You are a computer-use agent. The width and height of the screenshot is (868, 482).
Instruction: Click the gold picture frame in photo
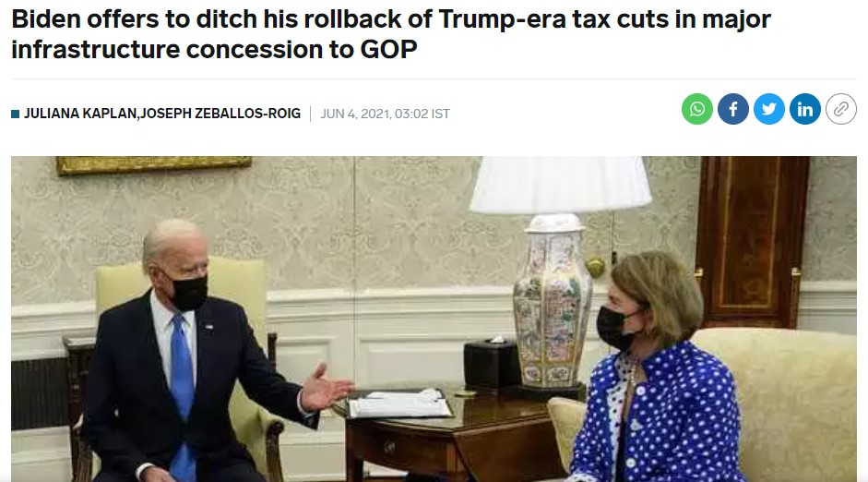153,165
